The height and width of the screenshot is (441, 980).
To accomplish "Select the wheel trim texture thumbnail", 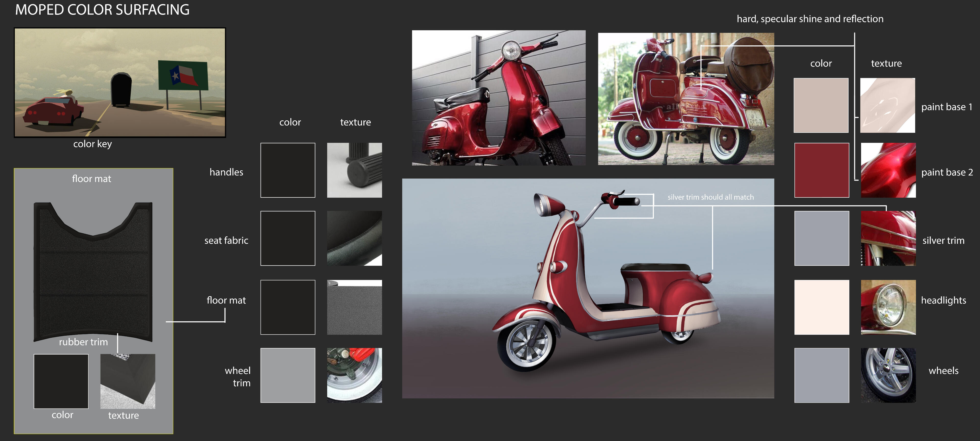I will pos(354,375).
